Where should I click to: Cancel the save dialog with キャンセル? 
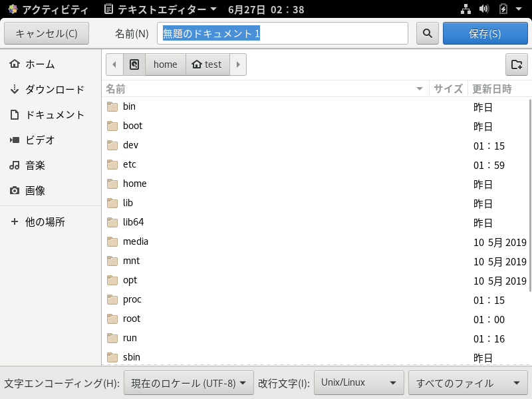pyautogui.click(x=47, y=33)
